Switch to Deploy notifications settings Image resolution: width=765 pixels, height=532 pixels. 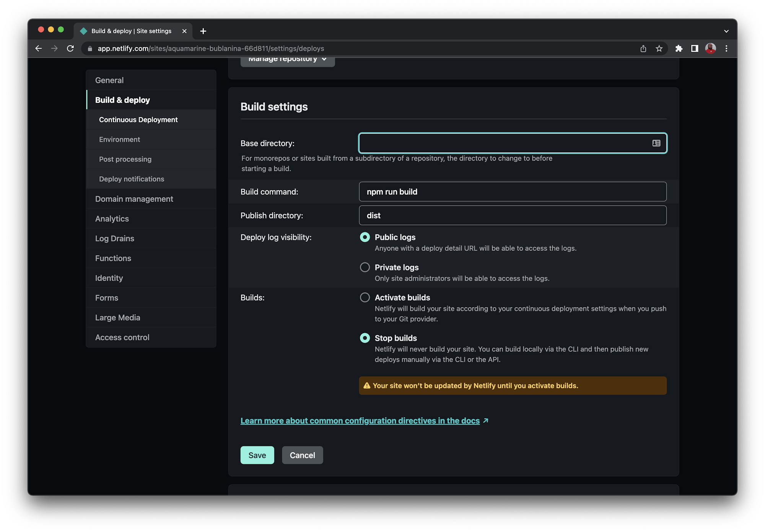click(131, 179)
